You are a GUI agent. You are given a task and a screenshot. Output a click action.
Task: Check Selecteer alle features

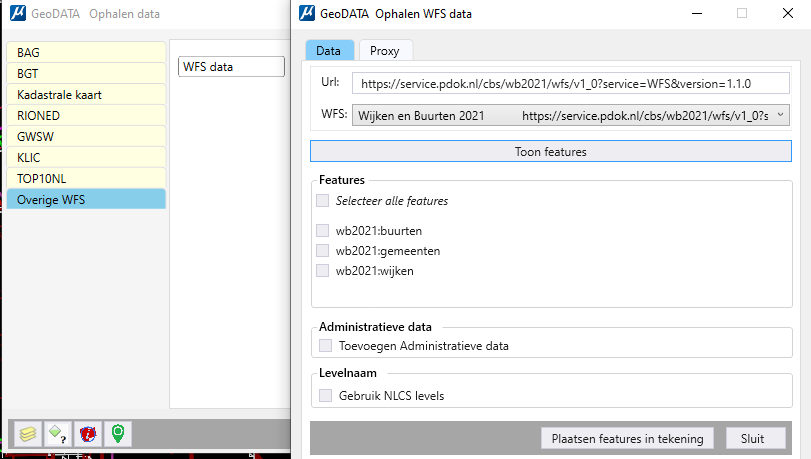322,201
